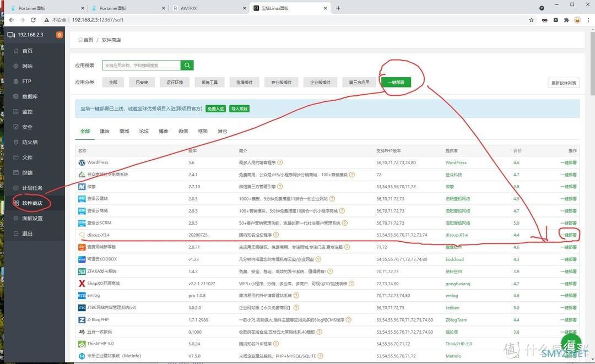This screenshot has width=595, height=364.
Task: Open 数据库 database icon in sidebar
Action: click(x=16, y=96)
